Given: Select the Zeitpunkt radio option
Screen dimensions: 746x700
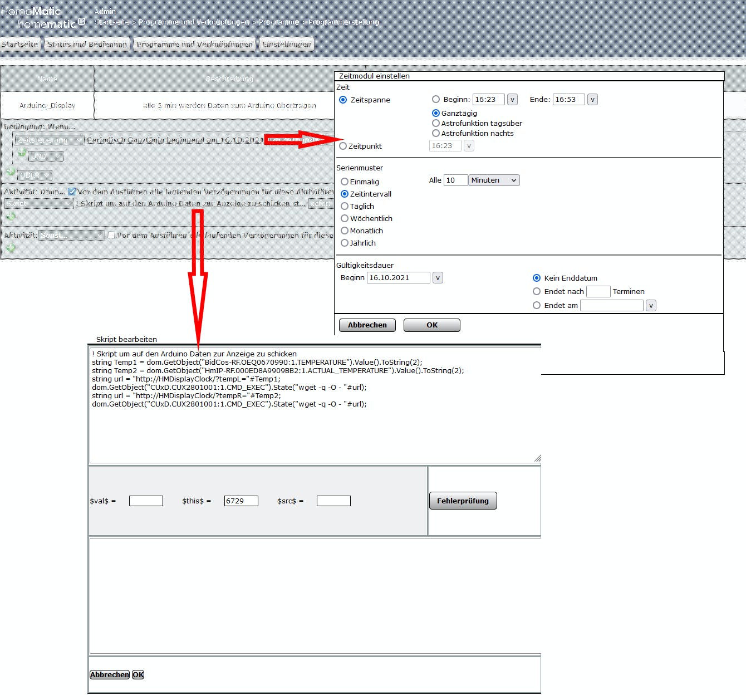Looking at the screenshot, I should [343, 146].
